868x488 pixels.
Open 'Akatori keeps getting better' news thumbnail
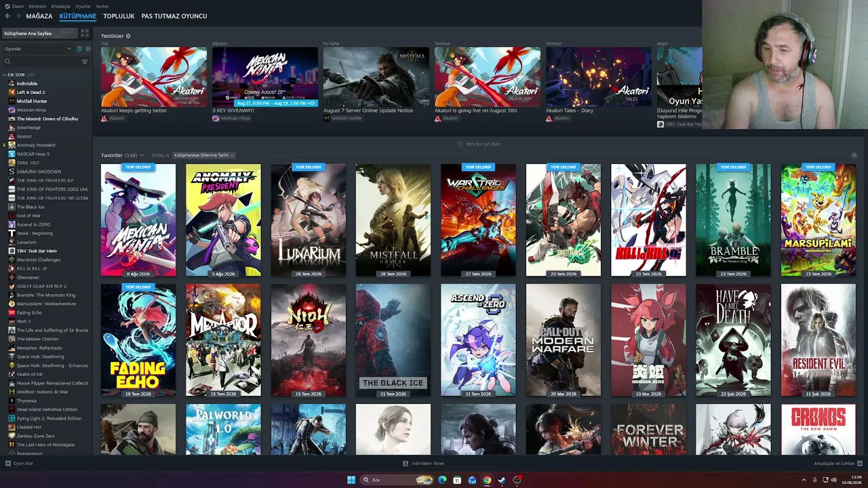point(154,77)
